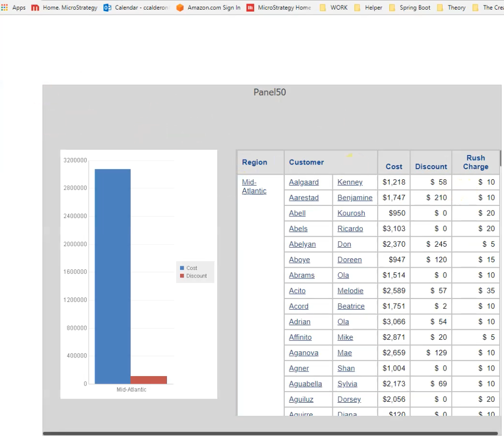The width and height of the screenshot is (504, 440).
Task: Select the Benjamine first name link
Action: pyautogui.click(x=355, y=198)
